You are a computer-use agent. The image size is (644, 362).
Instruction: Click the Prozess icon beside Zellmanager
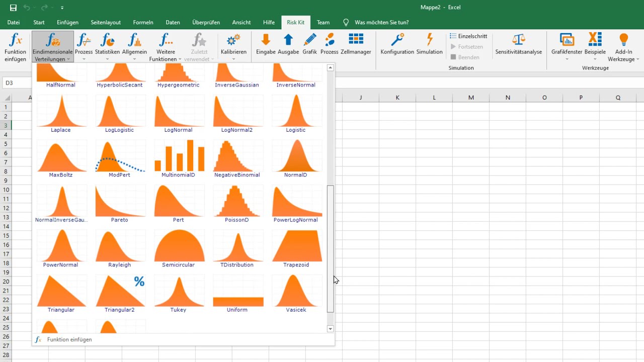tap(330, 44)
